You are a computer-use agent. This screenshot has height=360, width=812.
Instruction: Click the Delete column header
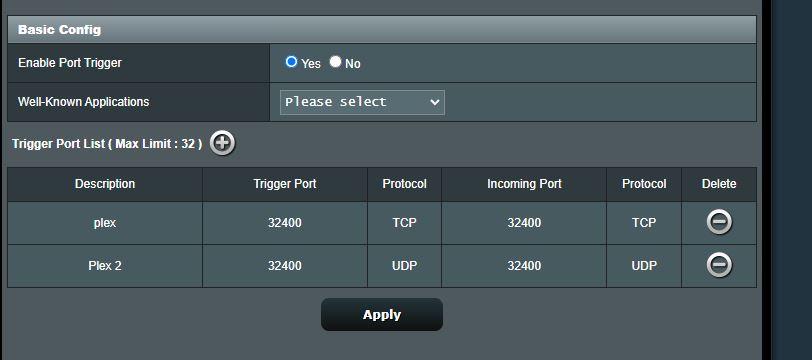pyautogui.click(x=719, y=184)
